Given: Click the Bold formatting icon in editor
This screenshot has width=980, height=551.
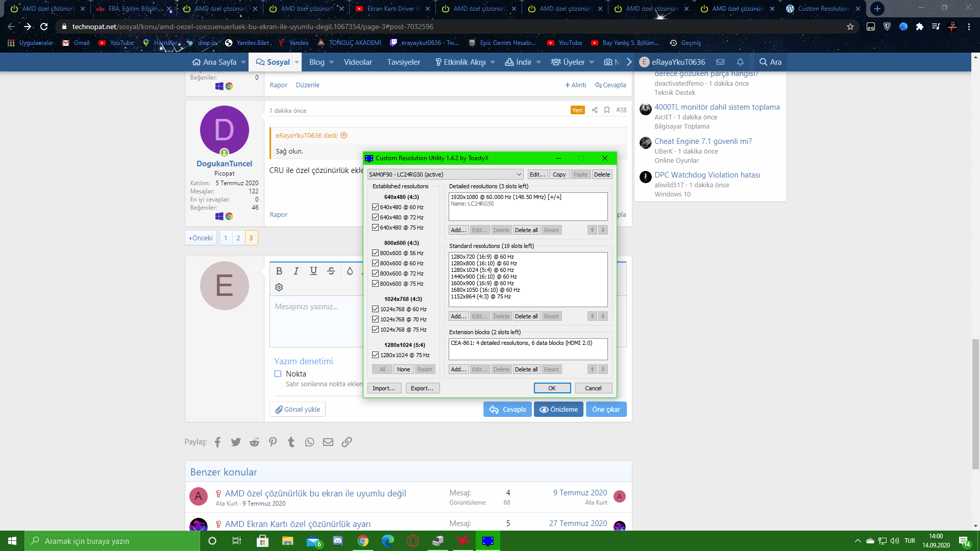Looking at the screenshot, I should 279,271.
